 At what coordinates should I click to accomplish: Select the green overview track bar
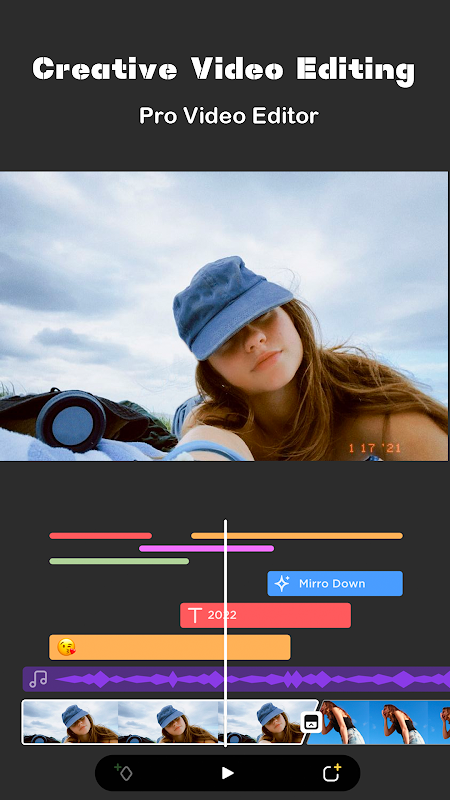pos(119,561)
